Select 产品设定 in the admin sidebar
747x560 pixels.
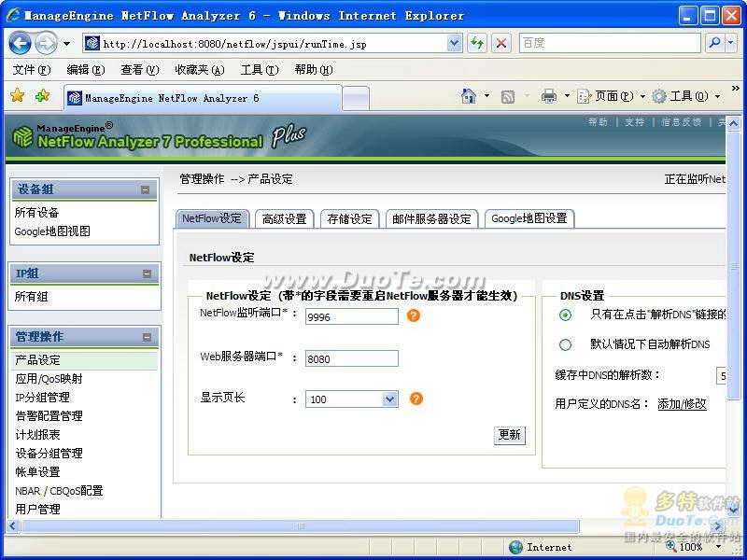coord(37,360)
